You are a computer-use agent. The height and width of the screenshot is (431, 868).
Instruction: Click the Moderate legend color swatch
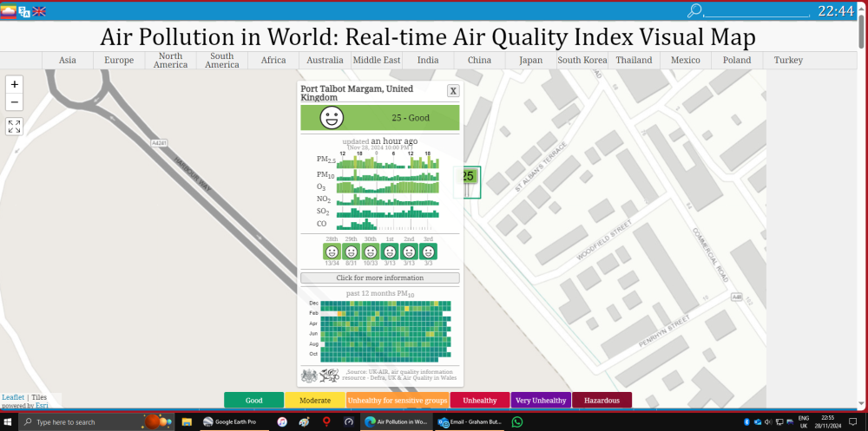coord(315,401)
